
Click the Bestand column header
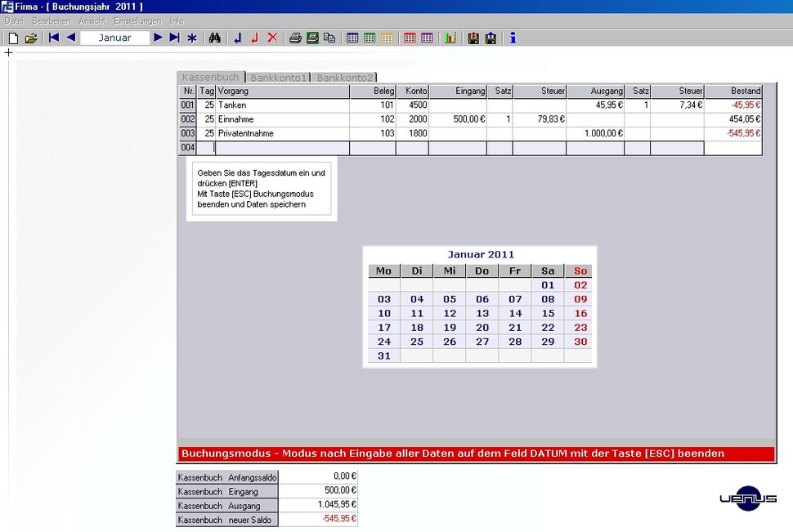coord(733,91)
